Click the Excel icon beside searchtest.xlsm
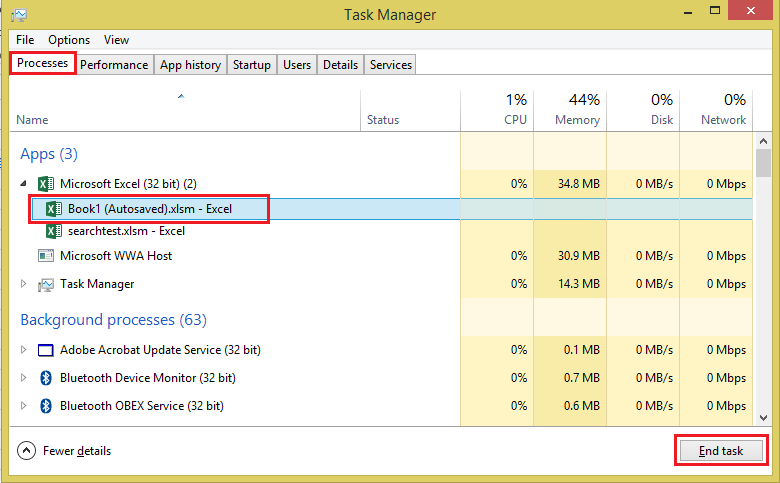The image size is (780, 483). coord(54,231)
